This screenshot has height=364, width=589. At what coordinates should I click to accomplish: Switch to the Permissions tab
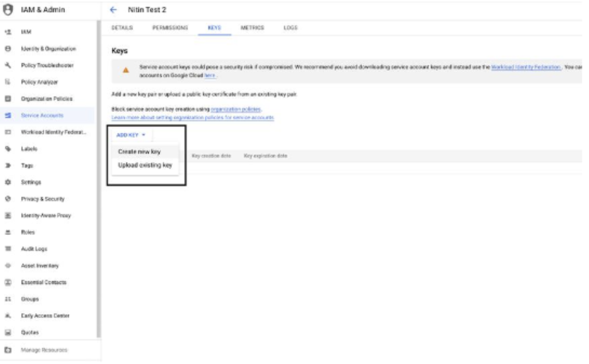coord(170,28)
